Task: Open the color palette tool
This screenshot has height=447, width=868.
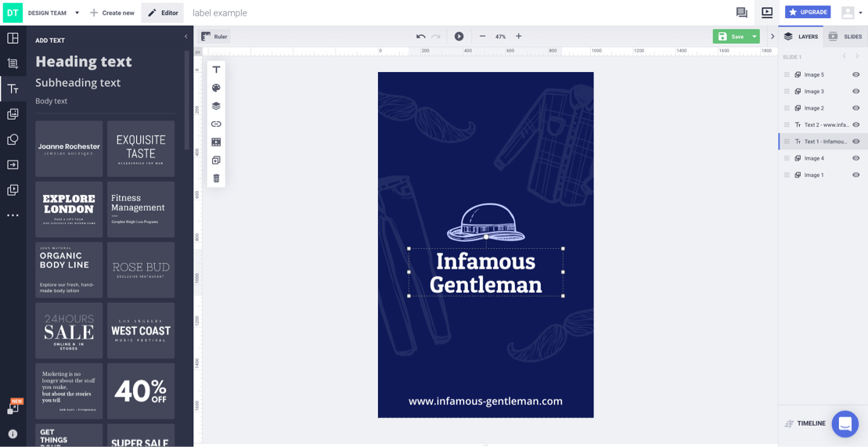Action: (217, 88)
